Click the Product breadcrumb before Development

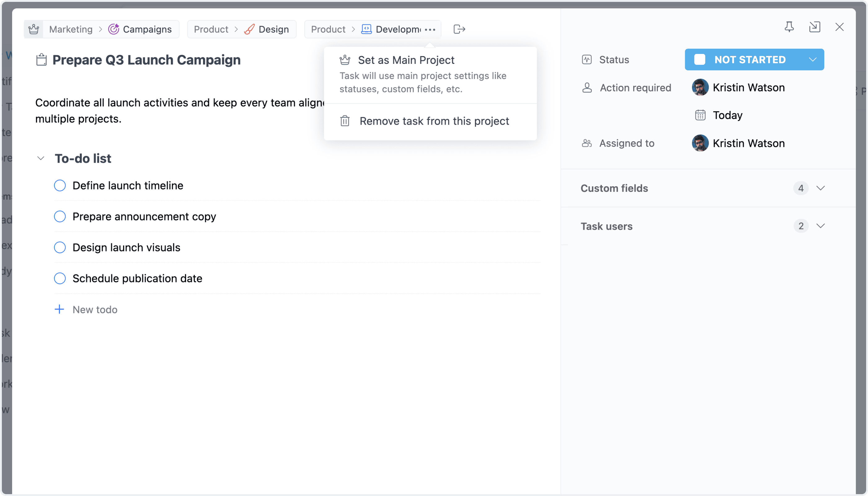tap(328, 29)
